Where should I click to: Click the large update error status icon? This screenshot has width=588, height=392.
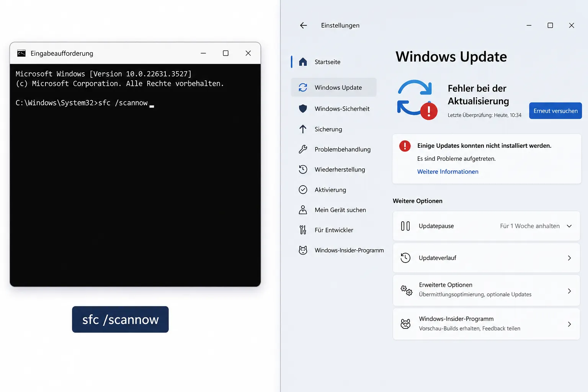pyautogui.click(x=417, y=100)
